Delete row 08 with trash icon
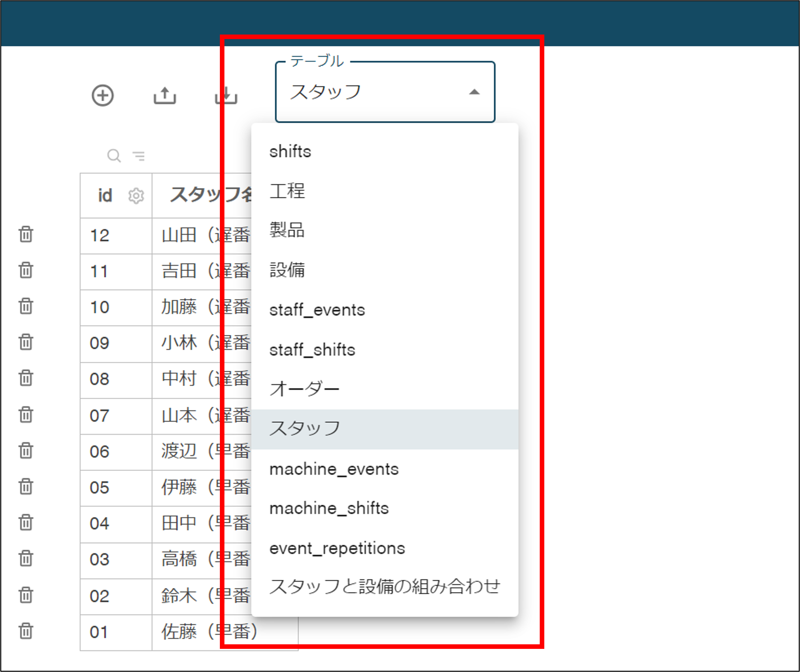The width and height of the screenshot is (800, 672). (26, 378)
